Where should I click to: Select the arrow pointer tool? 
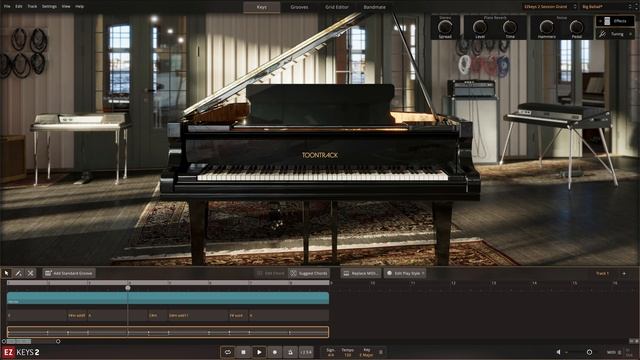pos(7,273)
